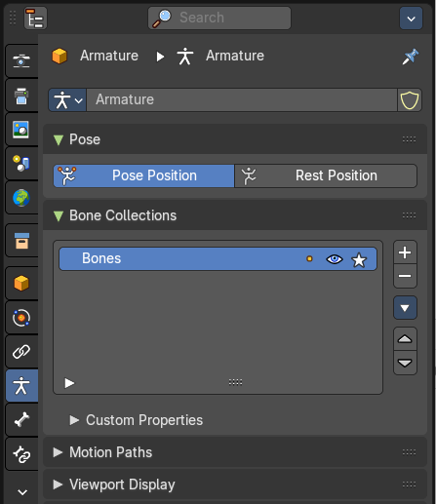This screenshot has width=436, height=504.
Task: Move bone collection up
Action: pyautogui.click(x=405, y=339)
